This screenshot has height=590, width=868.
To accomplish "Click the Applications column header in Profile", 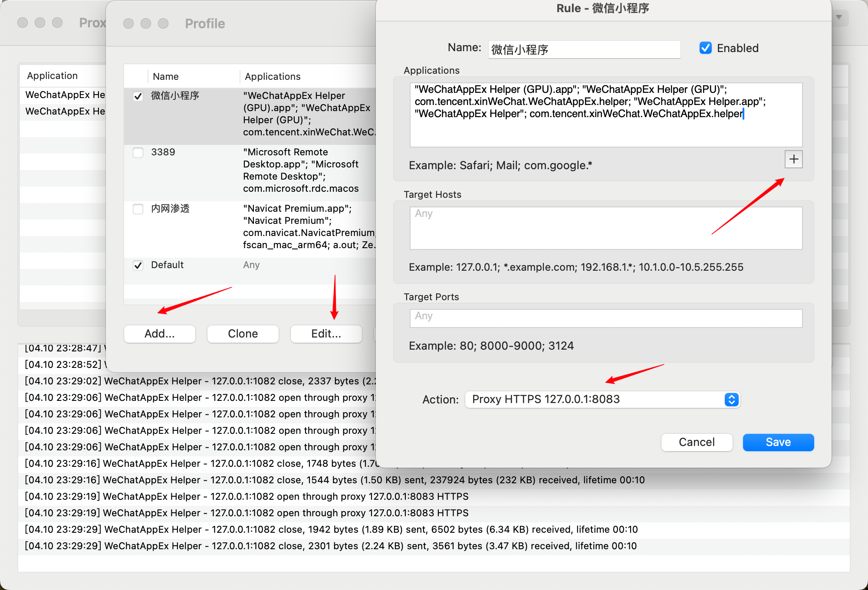I will pyautogui.click(x=273, y=76).
